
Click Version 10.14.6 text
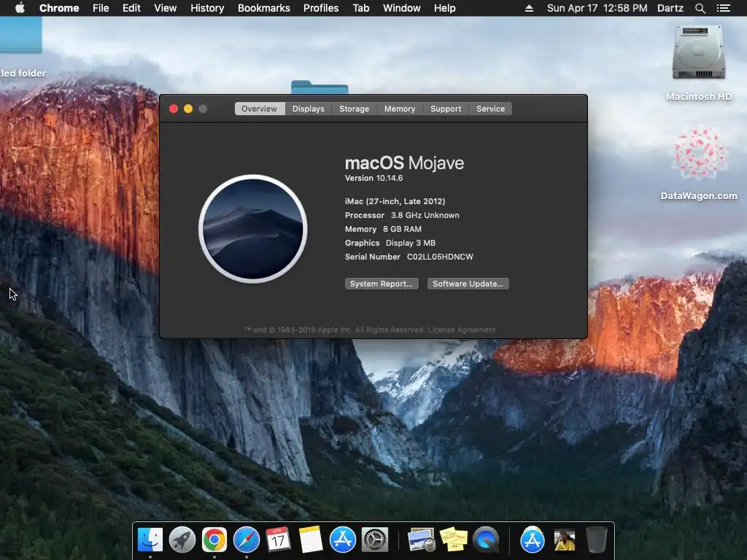(374, 178)
